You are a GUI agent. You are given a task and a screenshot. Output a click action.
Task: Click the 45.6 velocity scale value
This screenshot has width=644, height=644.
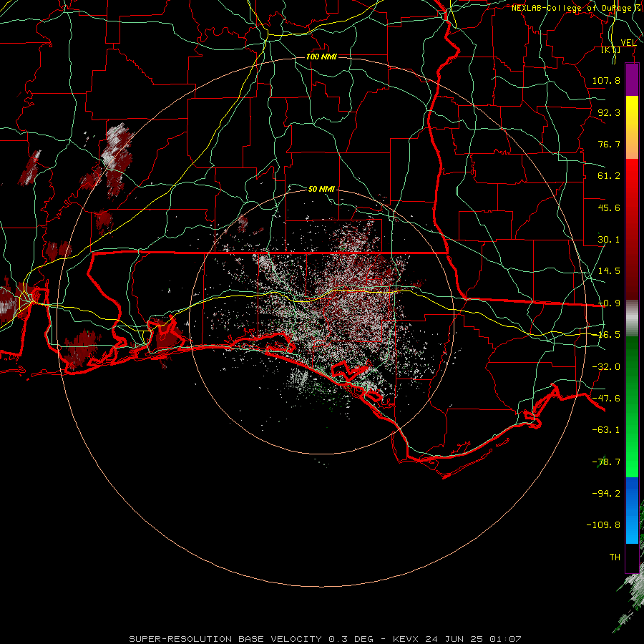tap(609, 208)
